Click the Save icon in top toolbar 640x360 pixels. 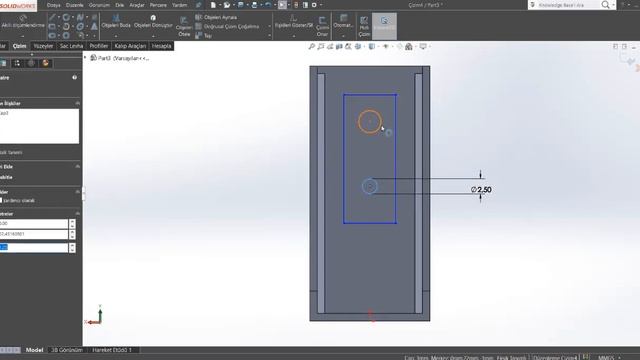pos(240,5)
